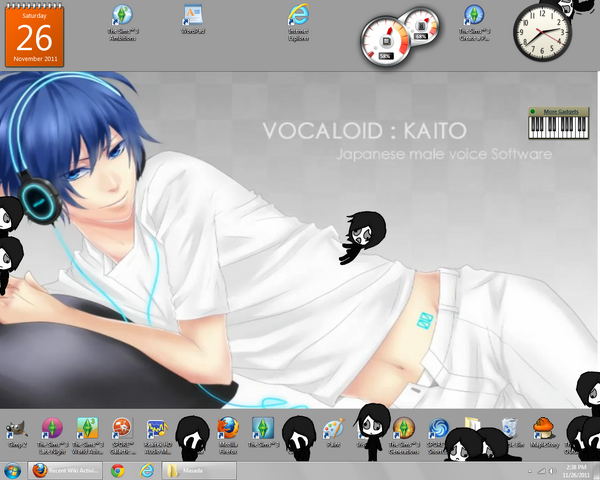Toggle the green power button on piano gadget

coord(533,111)
